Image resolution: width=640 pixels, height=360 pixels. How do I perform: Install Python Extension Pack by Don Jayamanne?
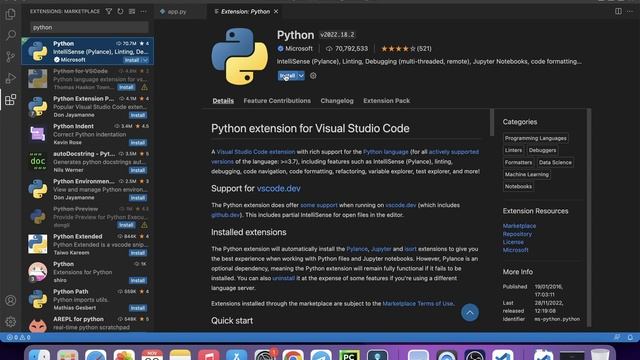138,115
